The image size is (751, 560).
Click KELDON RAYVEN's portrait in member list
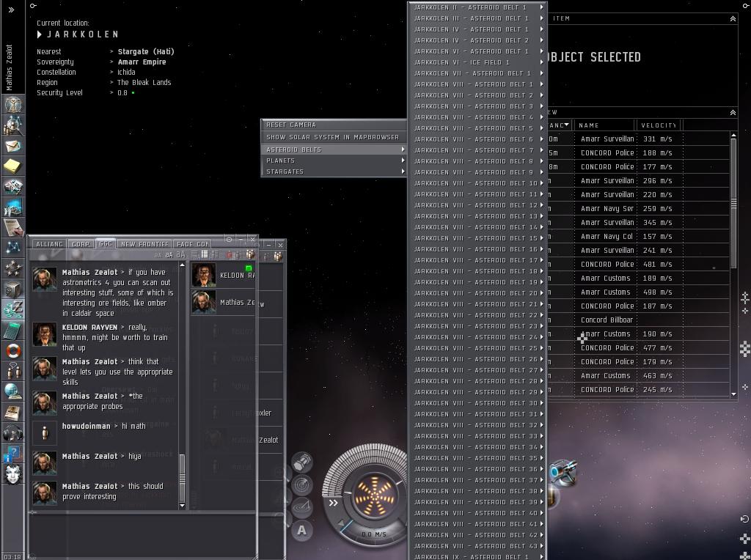204,275
